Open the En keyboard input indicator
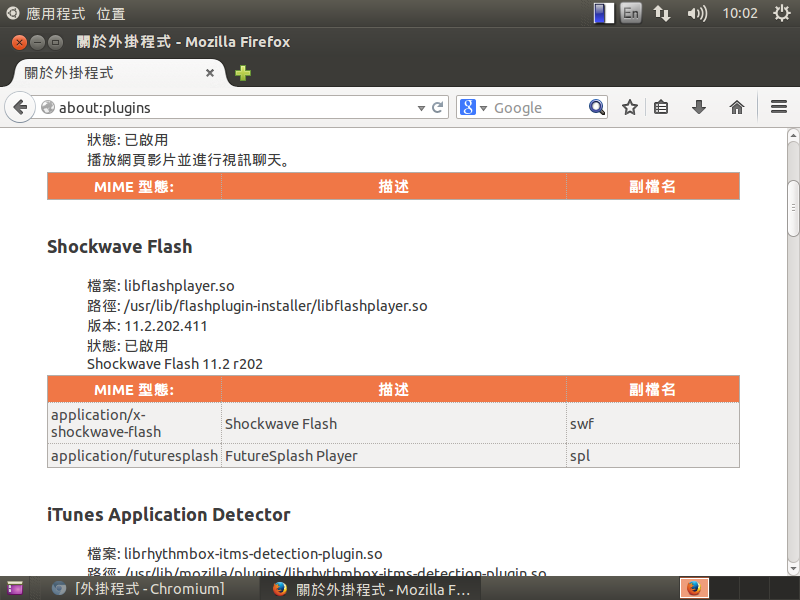The width and height of the screenshot is (800, 600). (x=631, y=13)
